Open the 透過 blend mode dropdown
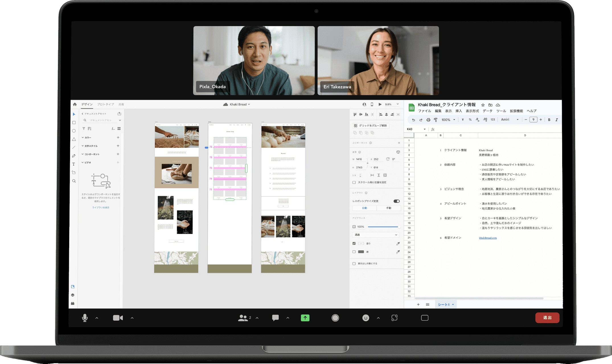This screenshot has width=612, height=364. click(x=376, y=235)
